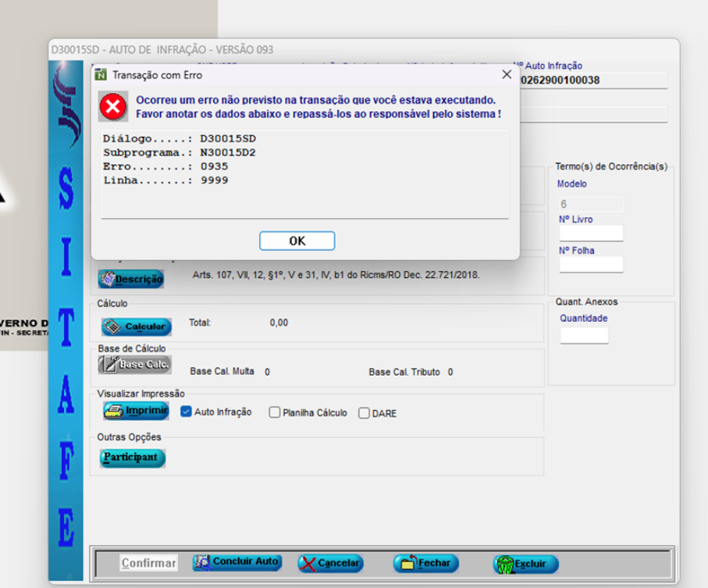Click the Imprimir printer button
The width and height of the screenshot is (708, 588).
tap(136, 411)
